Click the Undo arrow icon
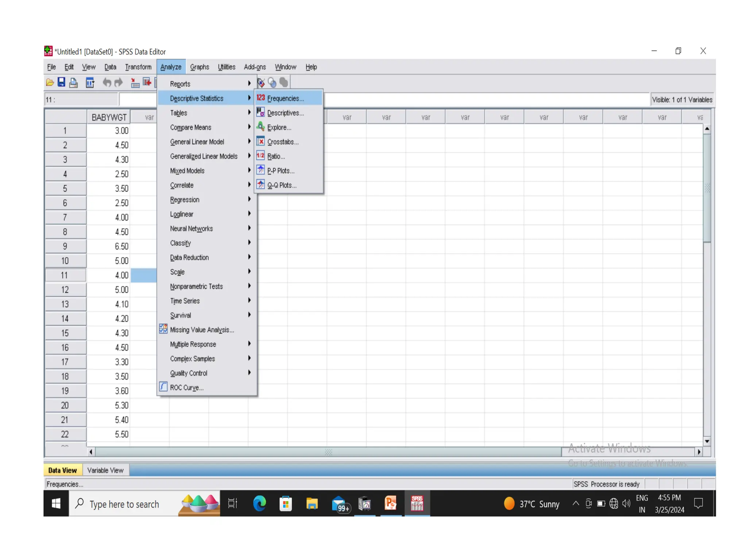Viewport: 747px width, 560px height. [107, 83]
